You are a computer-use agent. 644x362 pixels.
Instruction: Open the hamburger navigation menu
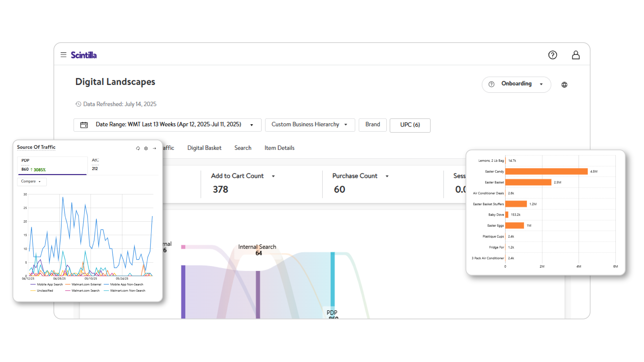(64, 55)
